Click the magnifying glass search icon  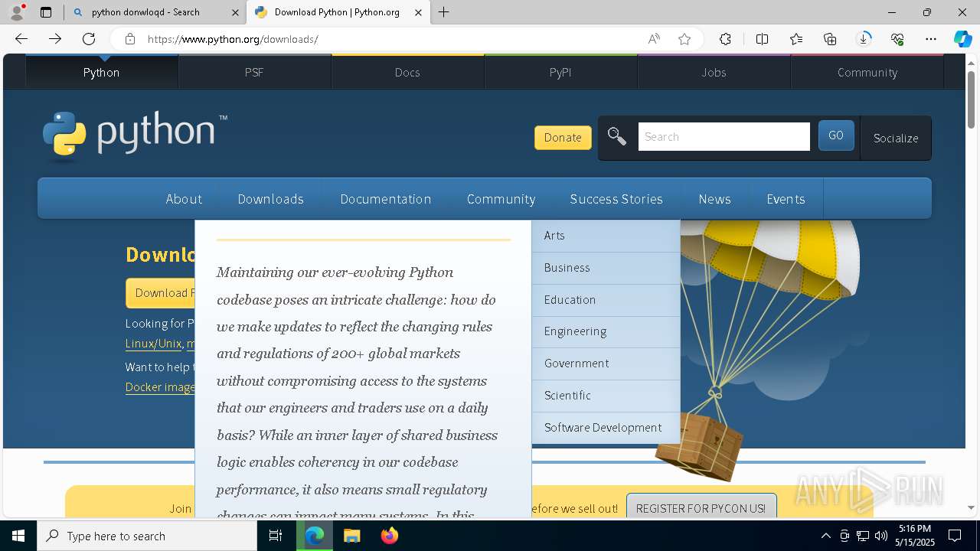pyautogui.click(x=616, y=136)
